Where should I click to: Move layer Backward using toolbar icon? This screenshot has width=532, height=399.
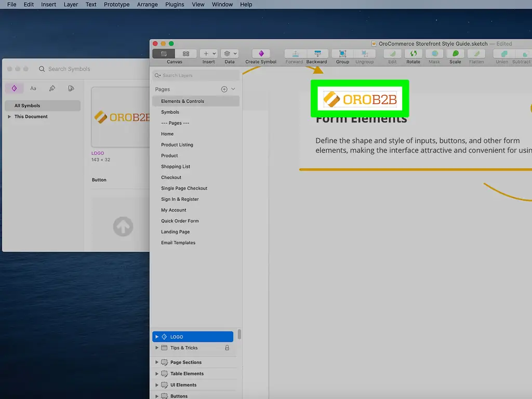pos(317,54)
